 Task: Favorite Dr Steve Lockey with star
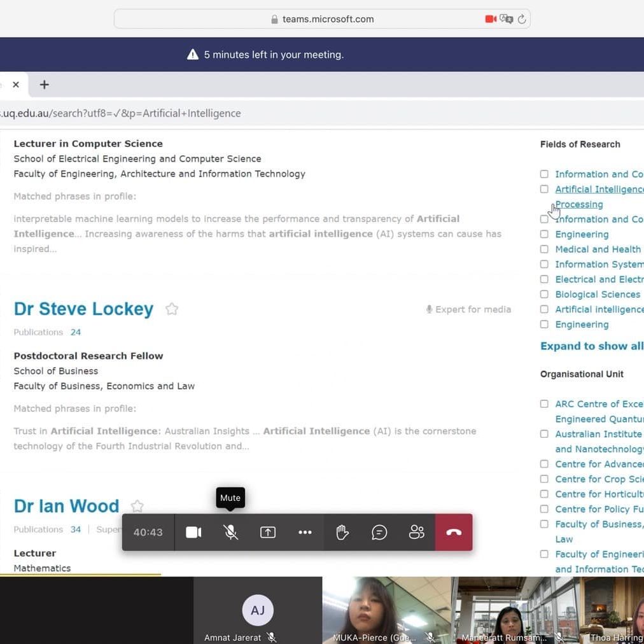172,309
